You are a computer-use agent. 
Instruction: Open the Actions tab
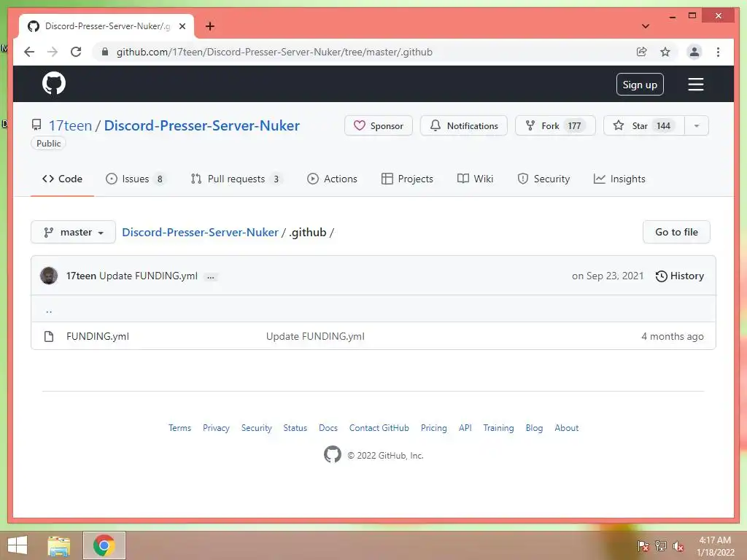(x=333, y=179)
